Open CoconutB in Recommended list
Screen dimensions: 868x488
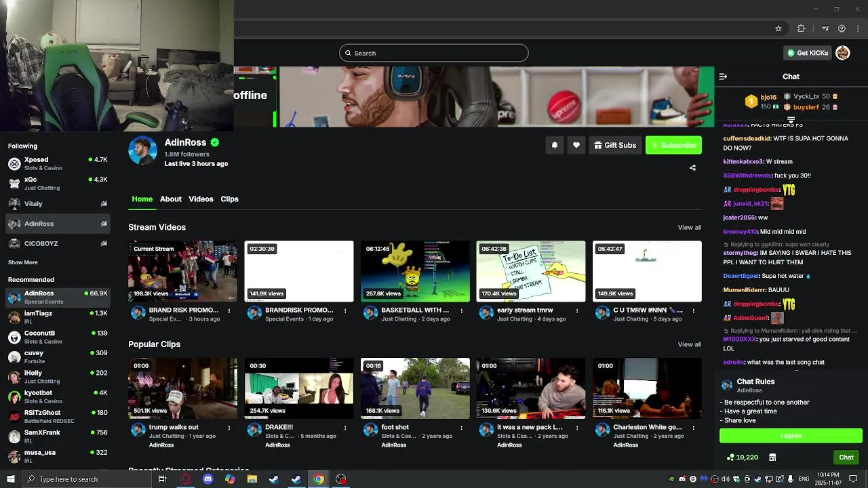(58, 337)
